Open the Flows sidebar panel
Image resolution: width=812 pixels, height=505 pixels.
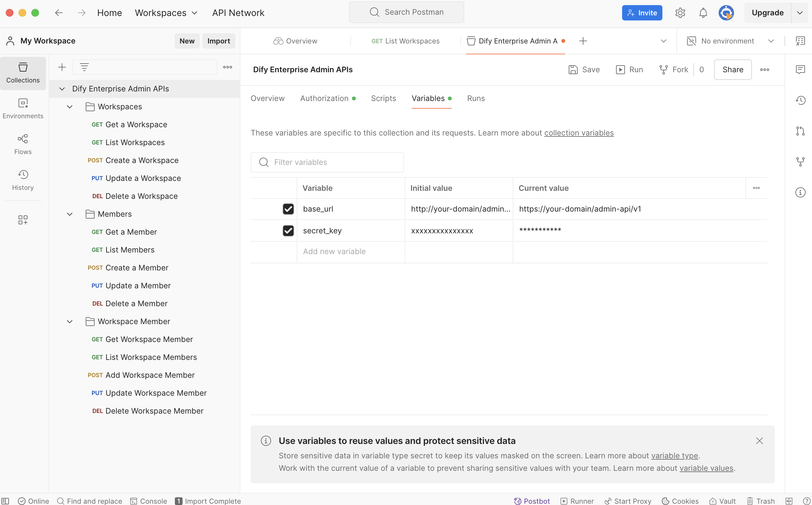coord(23,144)
